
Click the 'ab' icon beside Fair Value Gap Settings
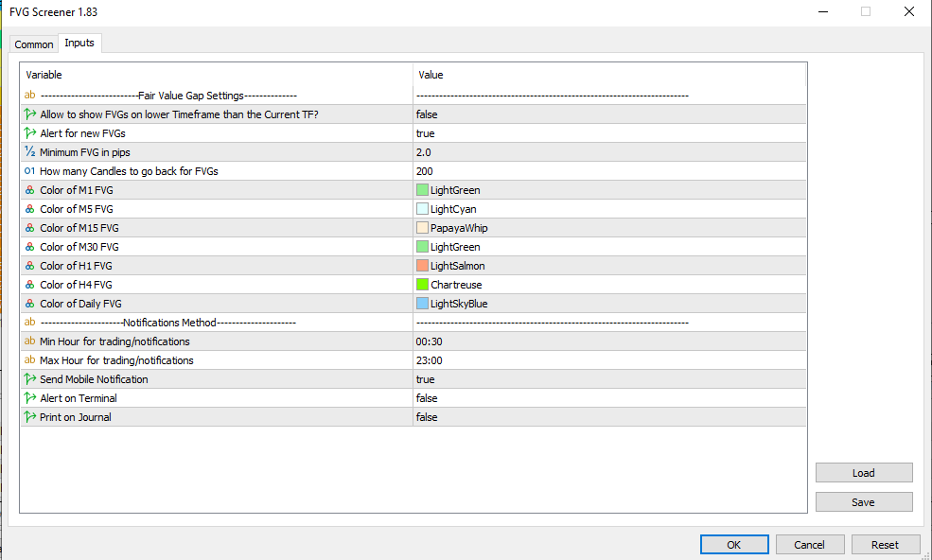click(29, 96)
